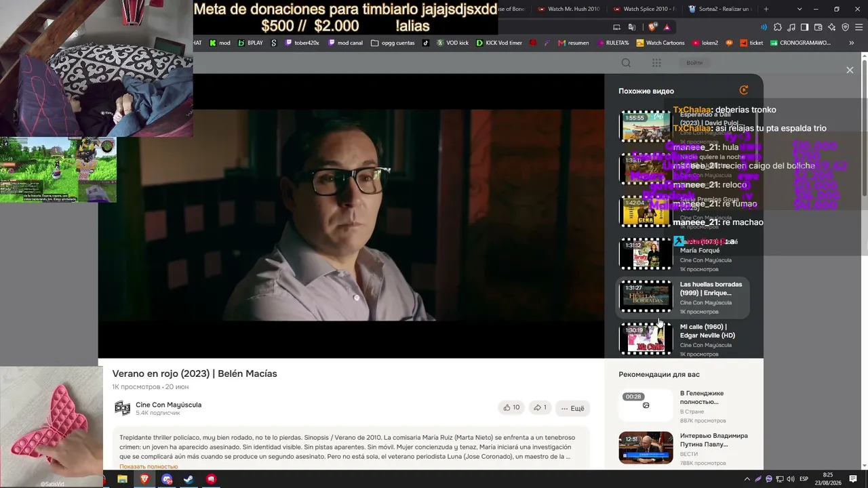
Task: Open the mod bookmark
Action: pyautogui.click(x=220, y=43)
